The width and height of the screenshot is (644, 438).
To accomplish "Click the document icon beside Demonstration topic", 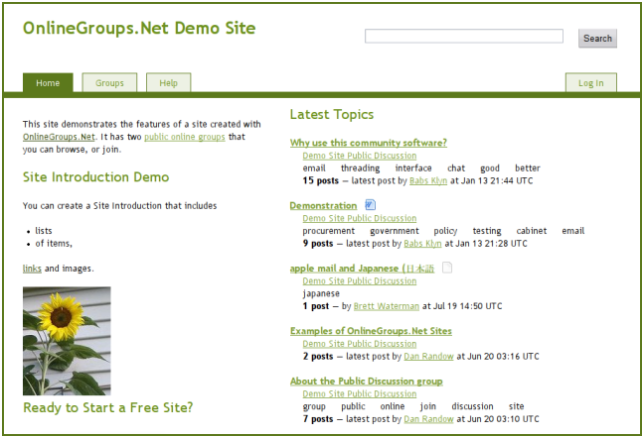I will 370,205.
